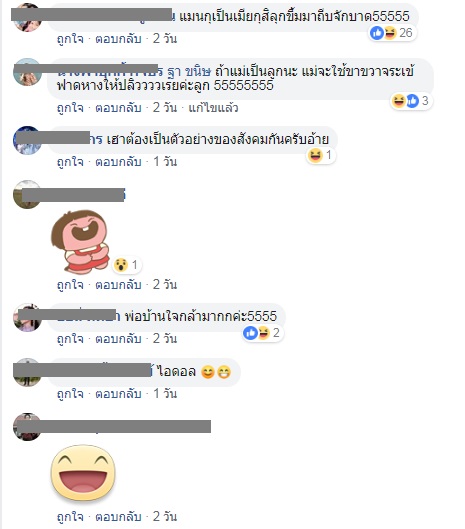Open the 26 reactions on first comment
Viewport: 465px width, 529px height.
[391, 33]
